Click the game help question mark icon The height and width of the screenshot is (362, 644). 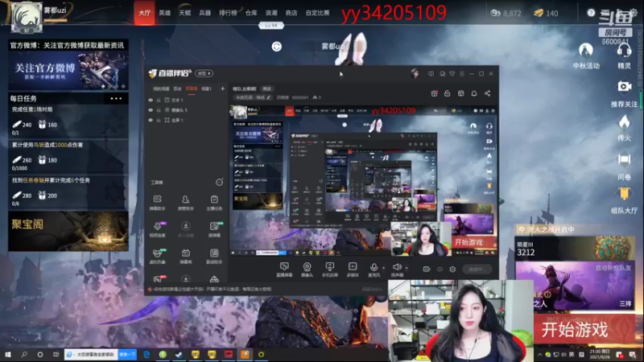591,13
